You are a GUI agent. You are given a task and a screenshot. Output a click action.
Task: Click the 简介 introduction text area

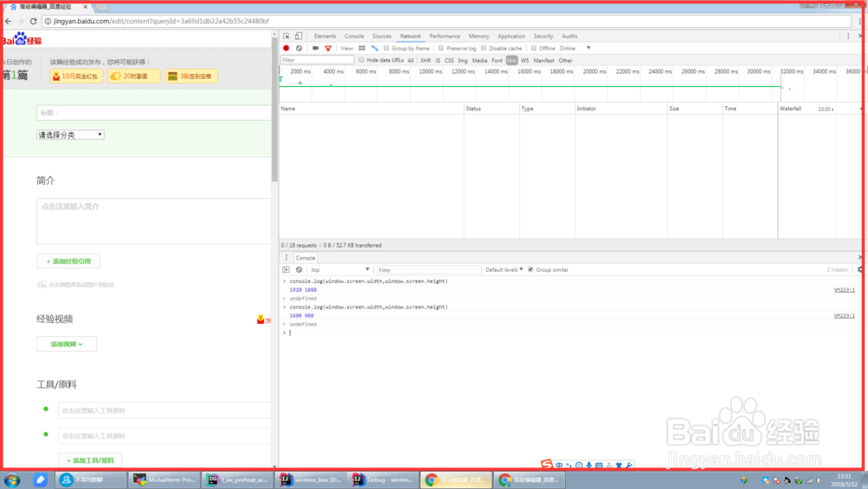tap(154, 221)
